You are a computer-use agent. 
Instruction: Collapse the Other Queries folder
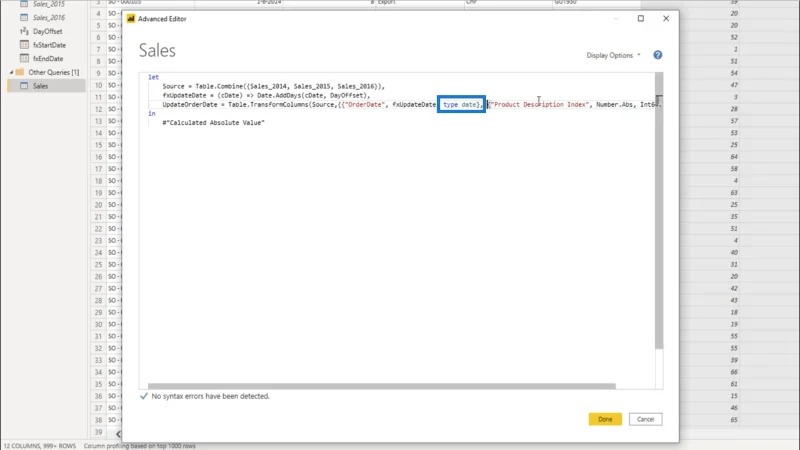click(x=11, y=72)
